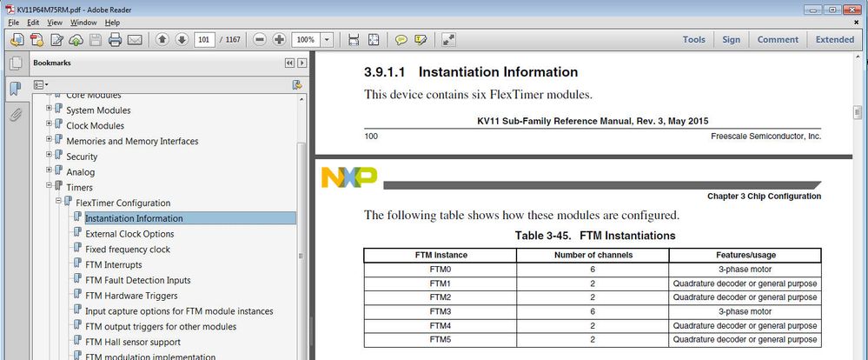Click the 100% zoom value field
The height and width of the screenshot is (360, 868).
point(306,39)
